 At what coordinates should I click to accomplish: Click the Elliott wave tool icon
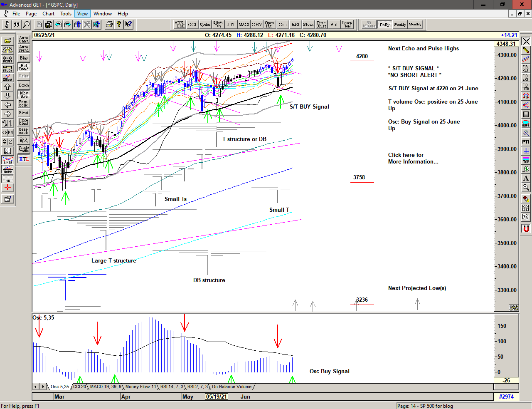(7, 77)
